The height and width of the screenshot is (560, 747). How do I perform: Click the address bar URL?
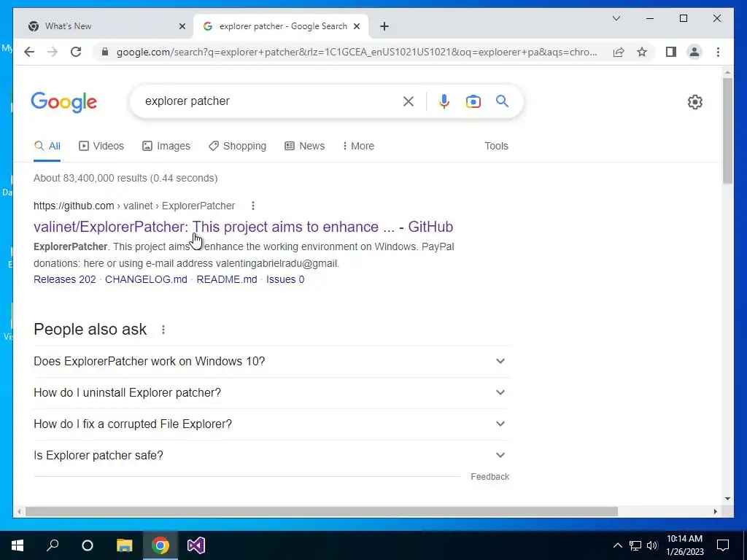pos(356,52)
